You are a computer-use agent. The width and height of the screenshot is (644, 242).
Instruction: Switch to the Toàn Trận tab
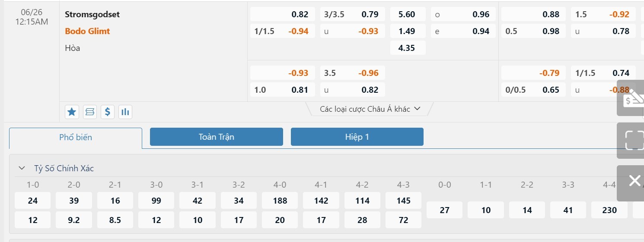pyautogui.click(x=216, y=137)
